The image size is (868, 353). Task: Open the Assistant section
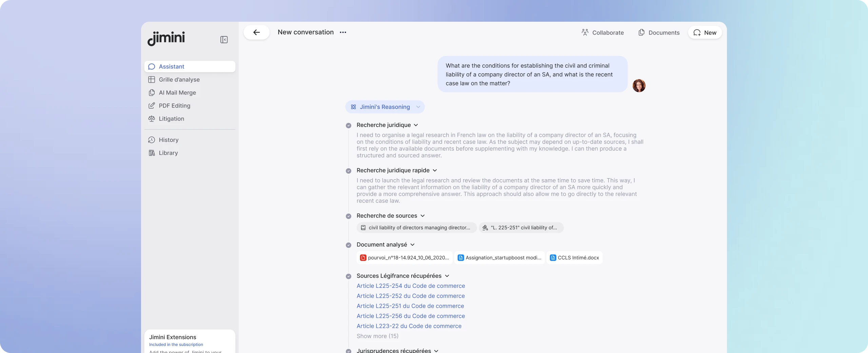pos(190,67)
